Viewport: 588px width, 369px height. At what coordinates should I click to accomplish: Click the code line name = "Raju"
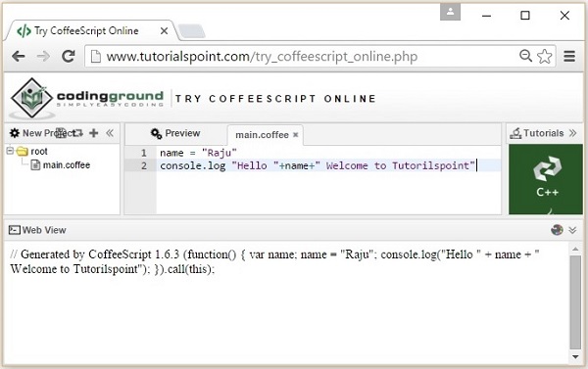(x=198, y=153)
